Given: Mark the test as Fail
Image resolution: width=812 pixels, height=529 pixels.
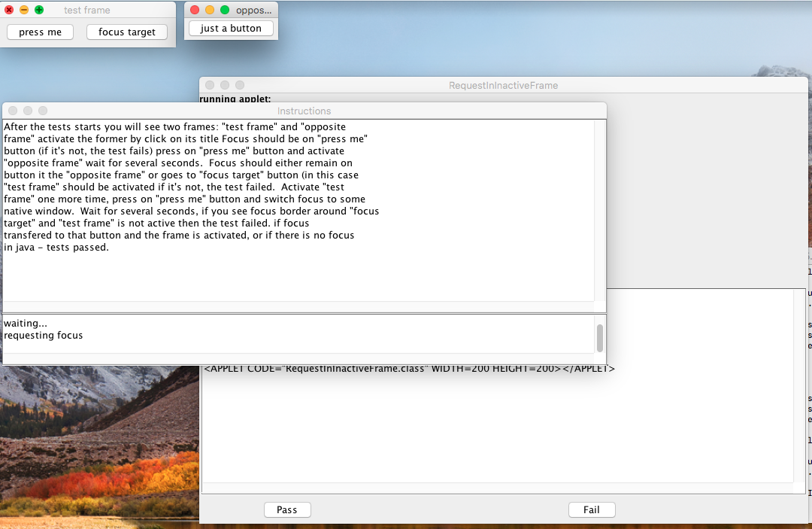Looking at the screenshot, I should point(592,510).
